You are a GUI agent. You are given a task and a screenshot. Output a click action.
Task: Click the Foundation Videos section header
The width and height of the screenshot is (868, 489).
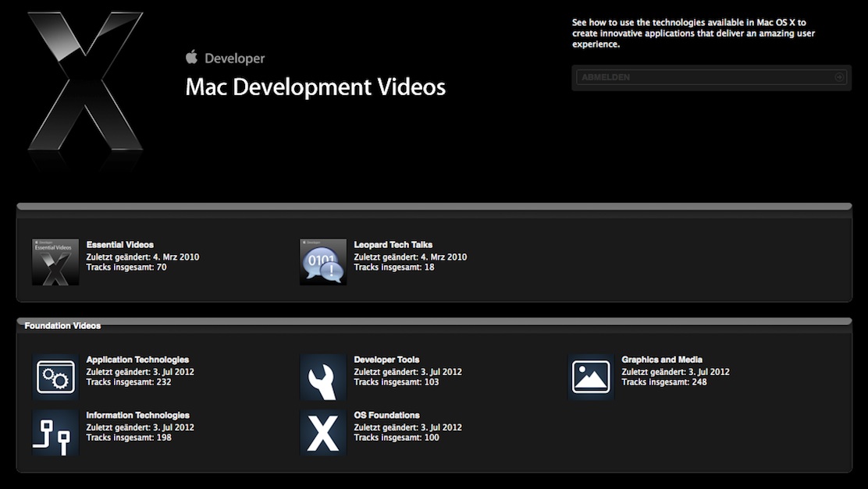coord(62,326)
